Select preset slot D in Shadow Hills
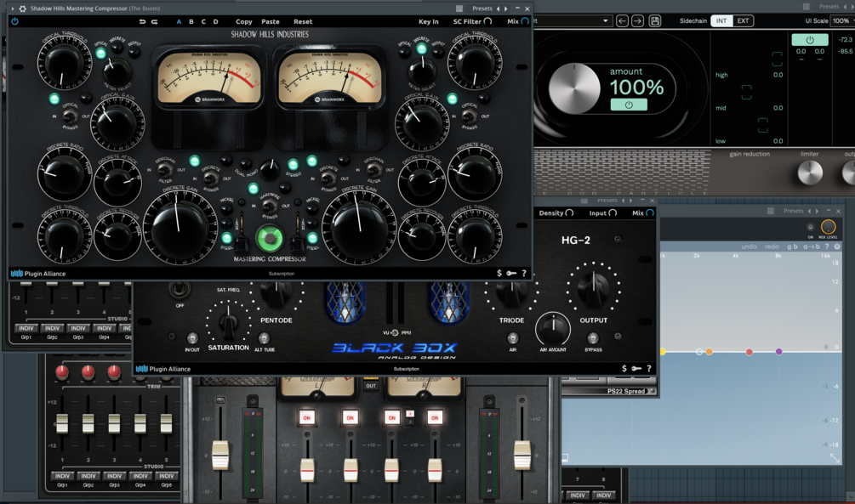 point(215,22)
